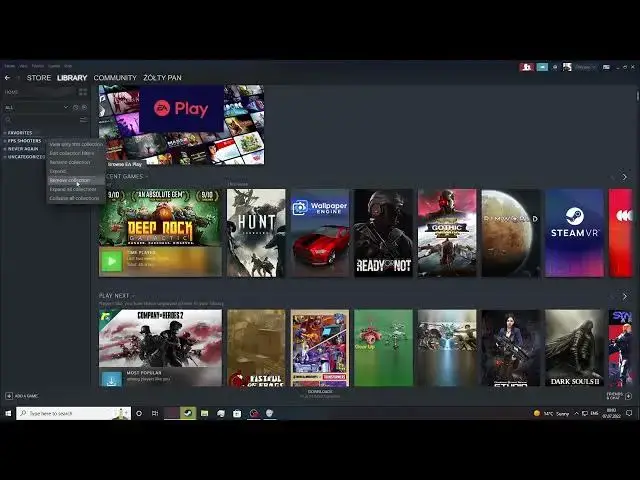Click the profile avatar picture
The width and height of the screenshot is (640, 480).
[567, 67]
